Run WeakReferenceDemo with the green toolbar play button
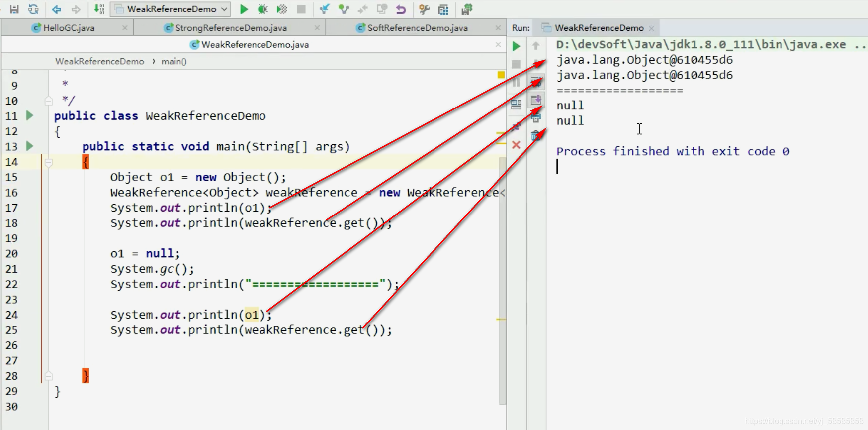The width and height of the screenshot is (868, 430). 244,9
